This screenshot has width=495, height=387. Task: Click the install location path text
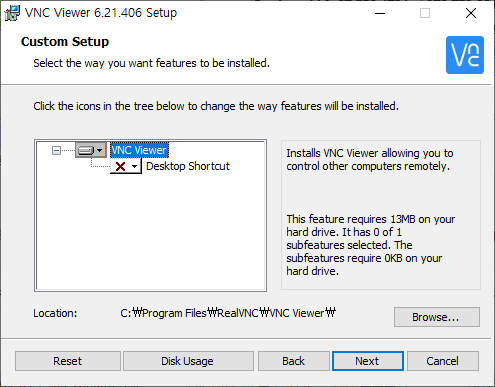tap(228, 313)
